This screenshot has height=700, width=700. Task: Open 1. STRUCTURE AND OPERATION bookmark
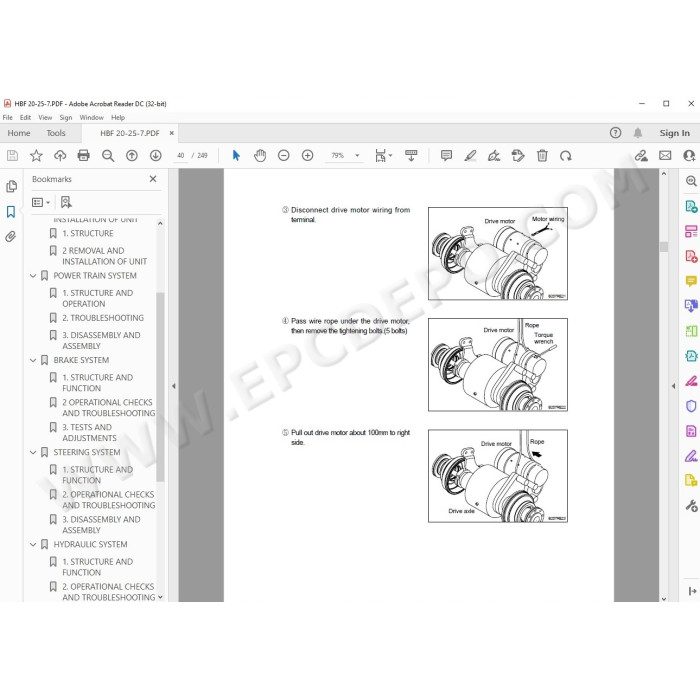point(98,298)
